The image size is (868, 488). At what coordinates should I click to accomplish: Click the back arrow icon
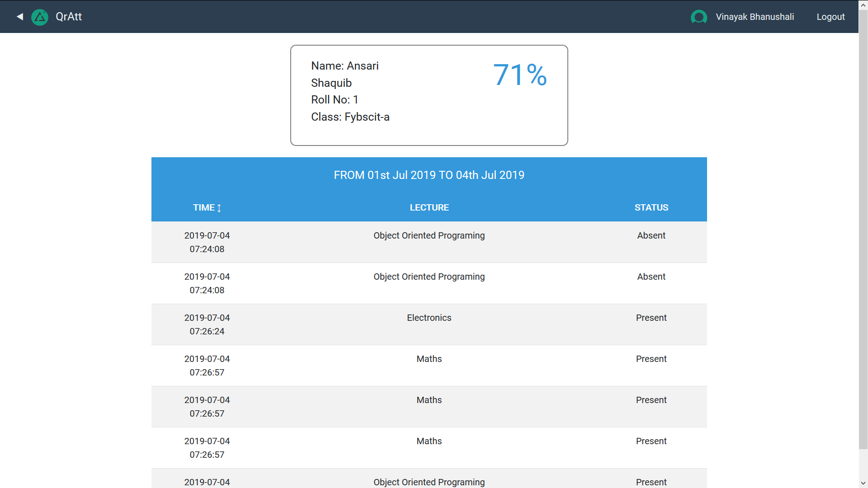20,17
